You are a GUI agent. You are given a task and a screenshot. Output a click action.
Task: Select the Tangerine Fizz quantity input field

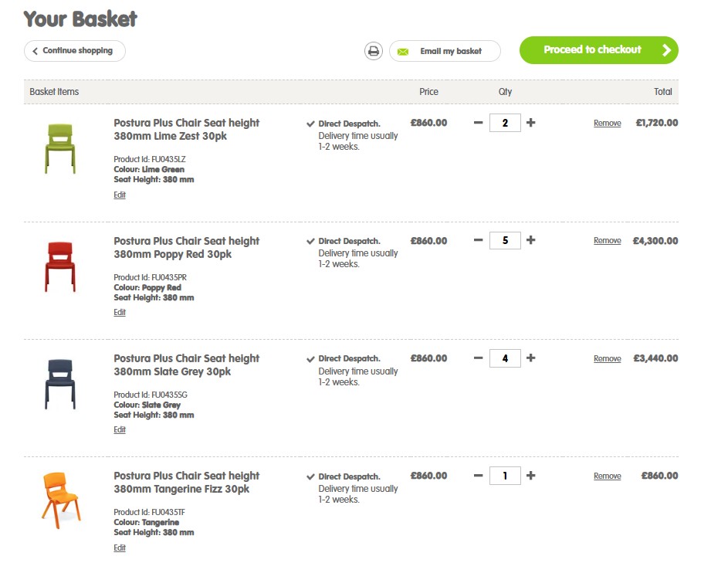coord(505,476)
